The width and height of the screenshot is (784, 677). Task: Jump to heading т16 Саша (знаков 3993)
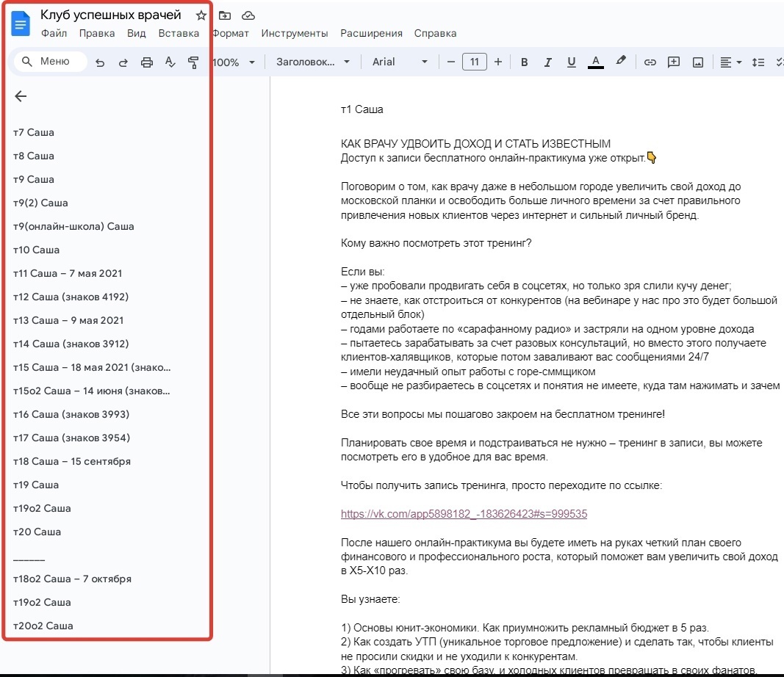71,414
